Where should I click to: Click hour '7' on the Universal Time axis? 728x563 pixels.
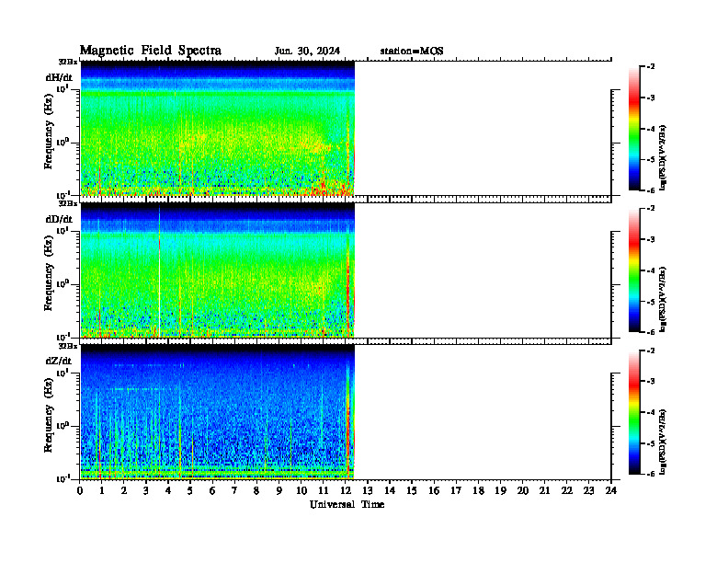[x=234, y=491]
